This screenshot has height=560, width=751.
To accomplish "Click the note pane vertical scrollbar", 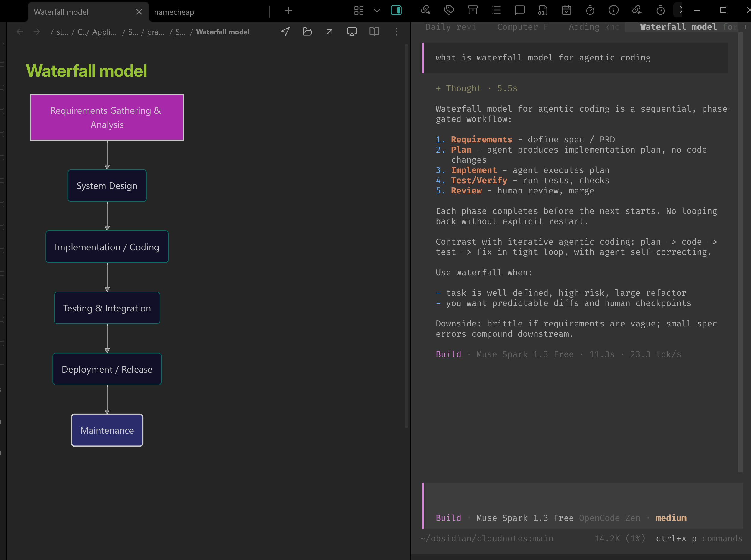I will coord(406,236).
